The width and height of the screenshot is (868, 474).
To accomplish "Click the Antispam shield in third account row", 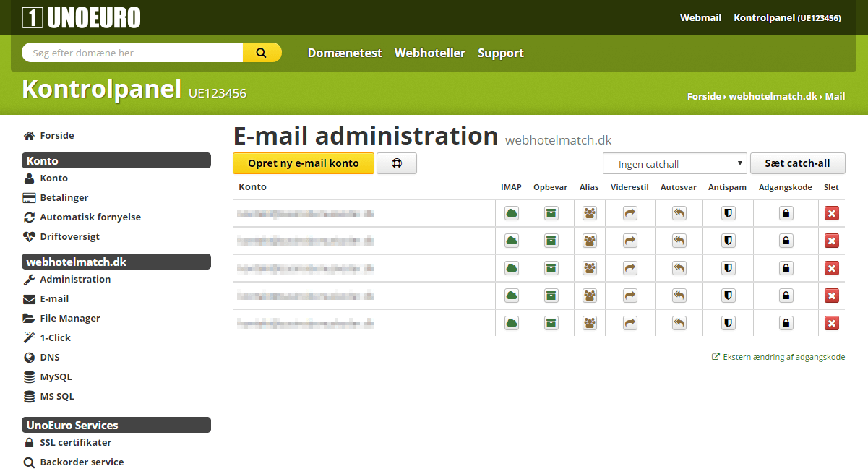I will pos(729,268).
